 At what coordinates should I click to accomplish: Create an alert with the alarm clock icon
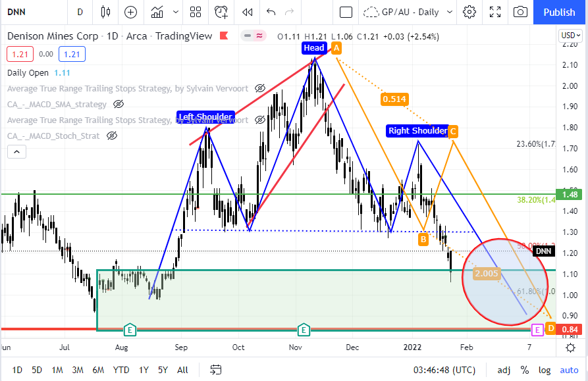click(x=221, y=13)
